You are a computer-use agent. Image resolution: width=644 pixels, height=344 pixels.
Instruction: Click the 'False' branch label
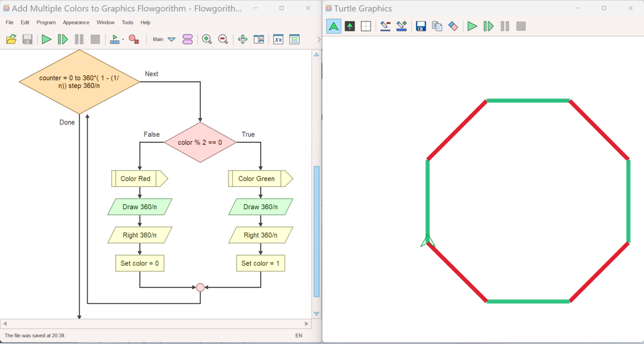click(152, 134)
